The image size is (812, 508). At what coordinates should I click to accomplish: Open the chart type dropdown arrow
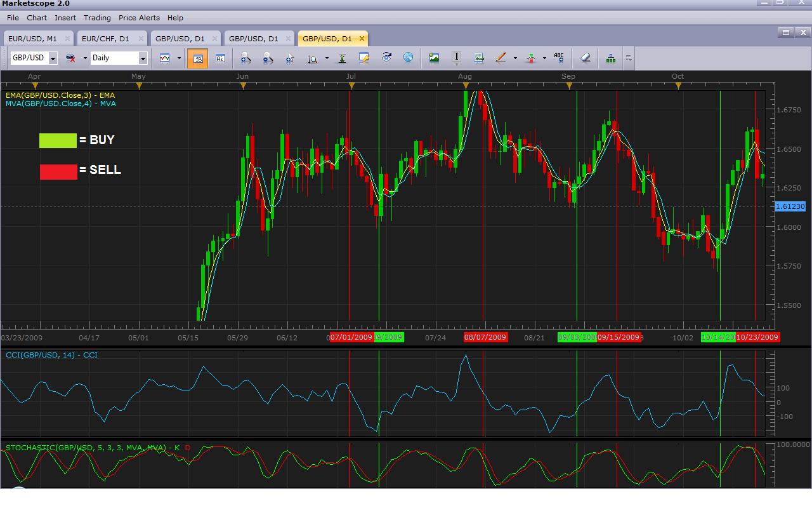click(179, 58)
